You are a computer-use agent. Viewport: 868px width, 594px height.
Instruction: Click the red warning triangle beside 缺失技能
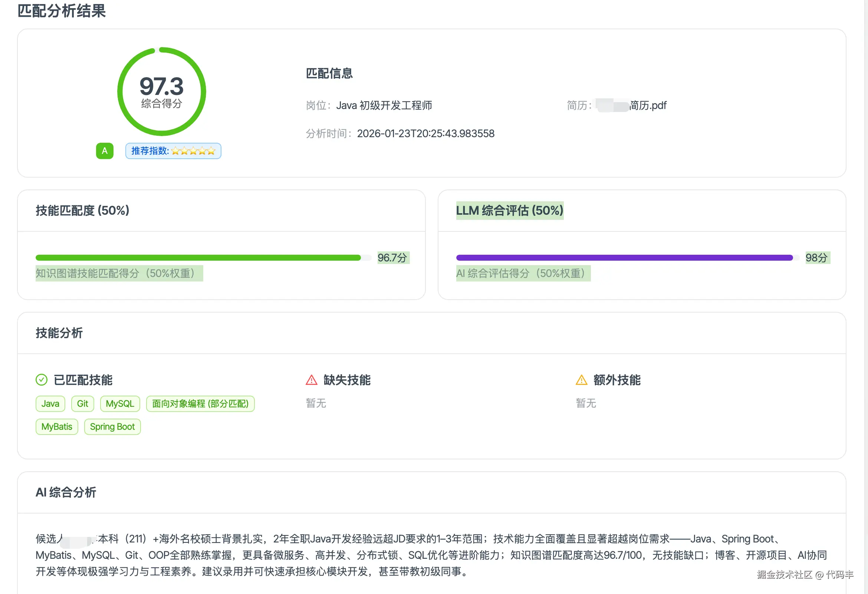point(312,380)
